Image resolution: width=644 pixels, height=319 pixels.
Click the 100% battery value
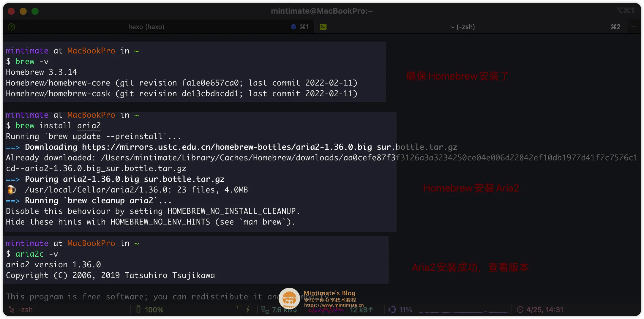154,310
